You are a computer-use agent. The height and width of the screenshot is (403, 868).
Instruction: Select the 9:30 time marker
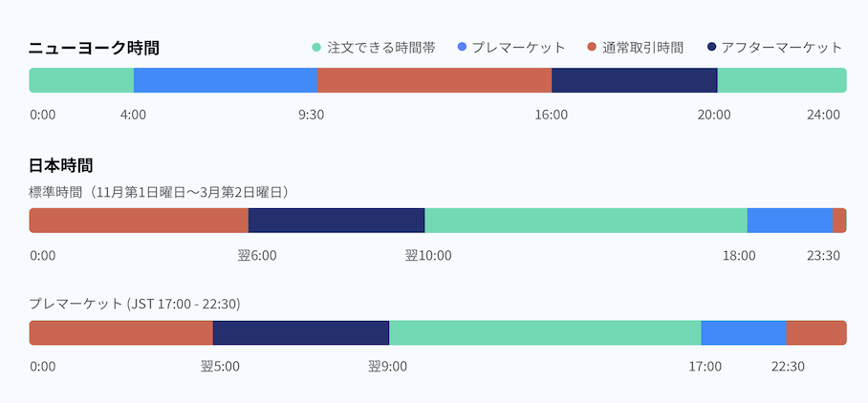click(x=311, y=115)
